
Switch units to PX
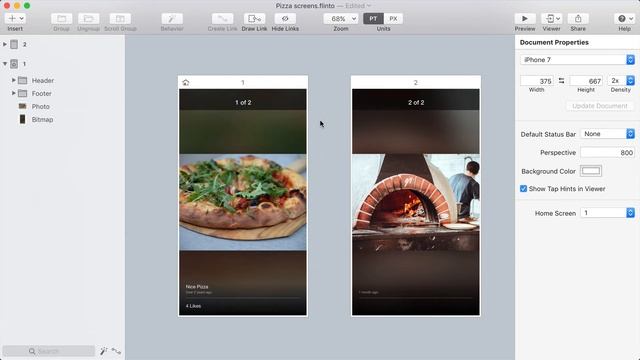393,18
